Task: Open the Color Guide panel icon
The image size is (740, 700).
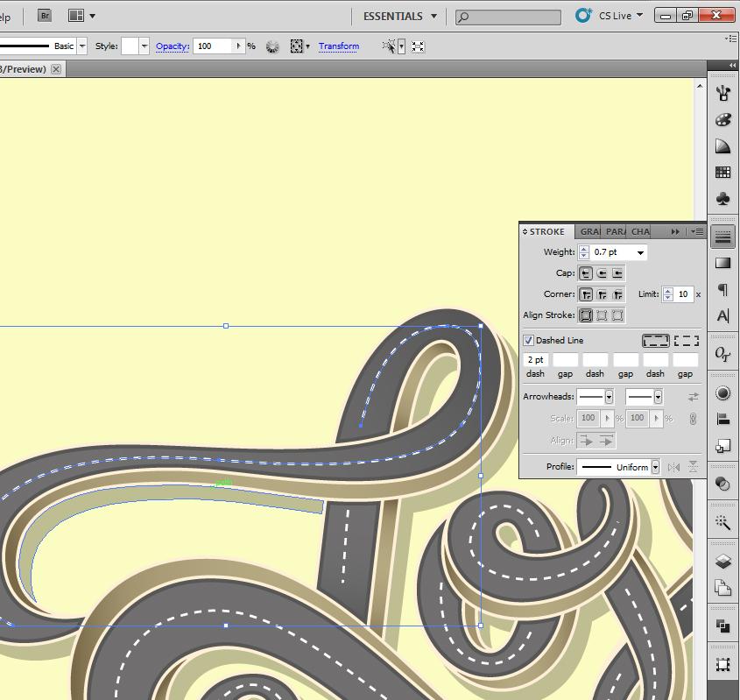Action: click(722, 146)
